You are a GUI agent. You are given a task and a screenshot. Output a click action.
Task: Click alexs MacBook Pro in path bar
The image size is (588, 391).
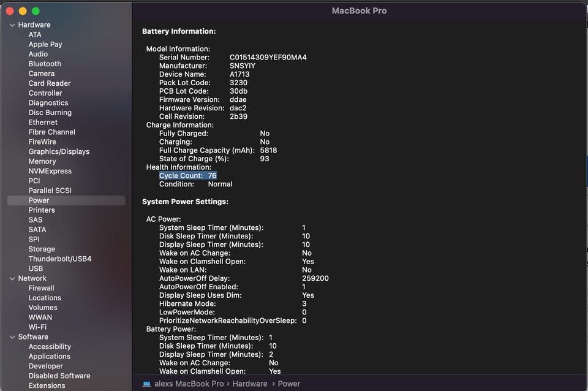click(x=189, y=384)
